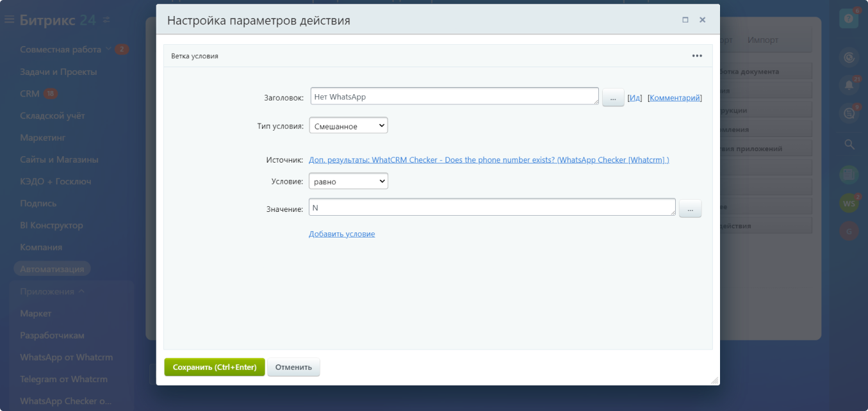Open the WS user avatar
Viewport: 868px width, 411px height.
[849, 204]
